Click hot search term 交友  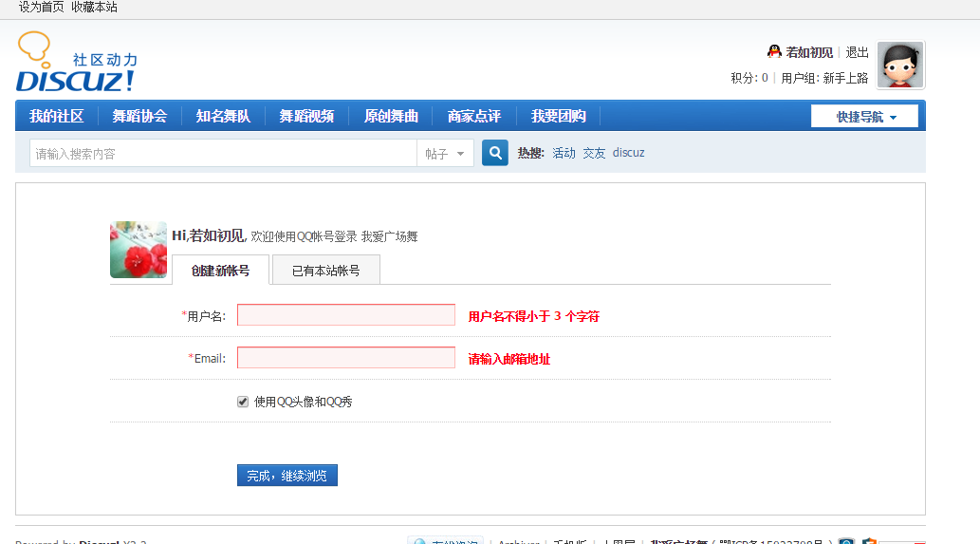tap(595, 153)
